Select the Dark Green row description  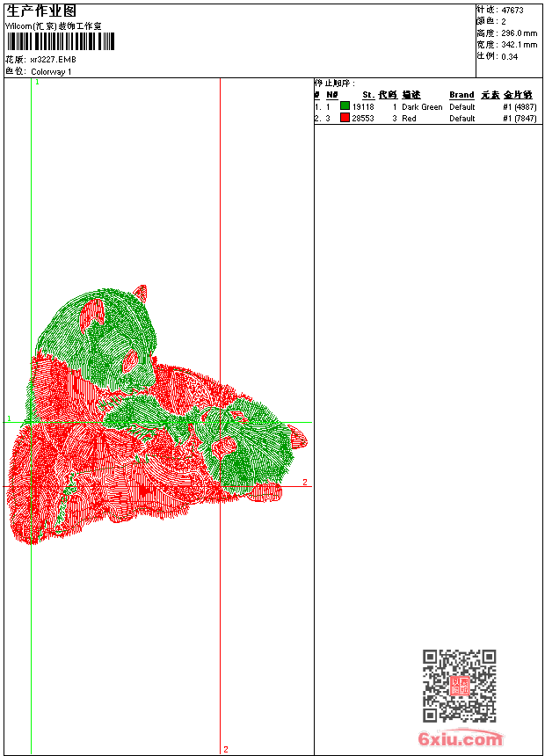tap(422, 107)
